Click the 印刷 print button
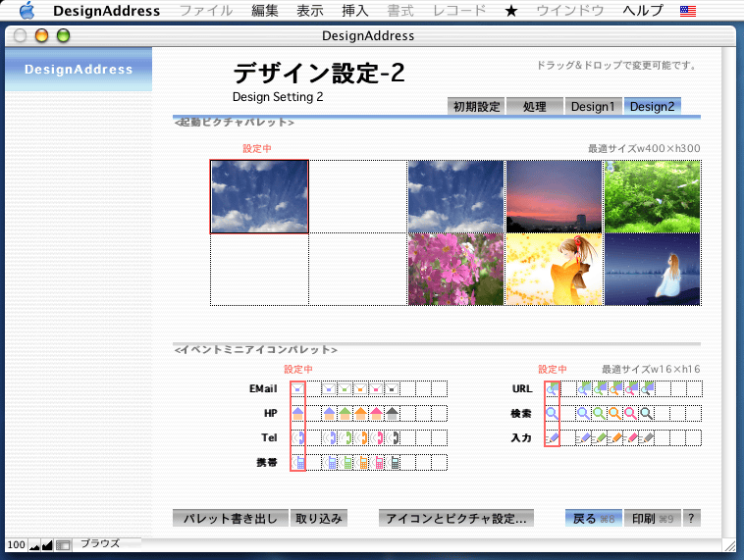744x560 pixels. pos(653,518)
